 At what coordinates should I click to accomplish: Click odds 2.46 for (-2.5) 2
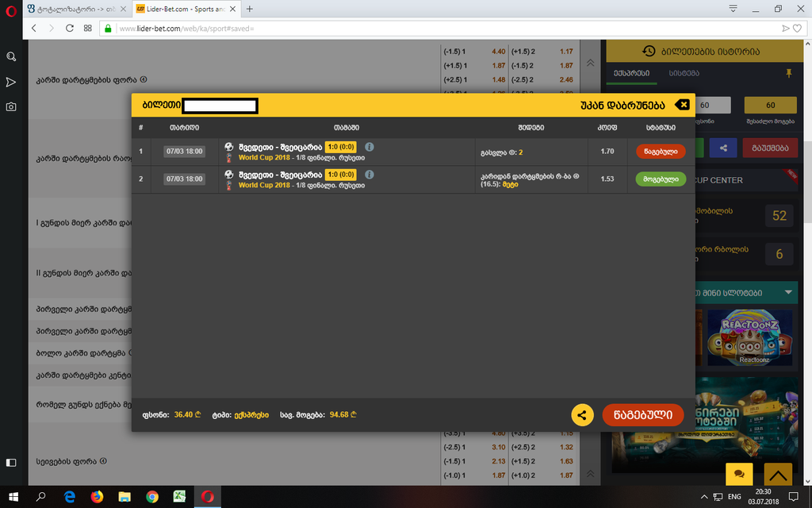pos(566,80)
